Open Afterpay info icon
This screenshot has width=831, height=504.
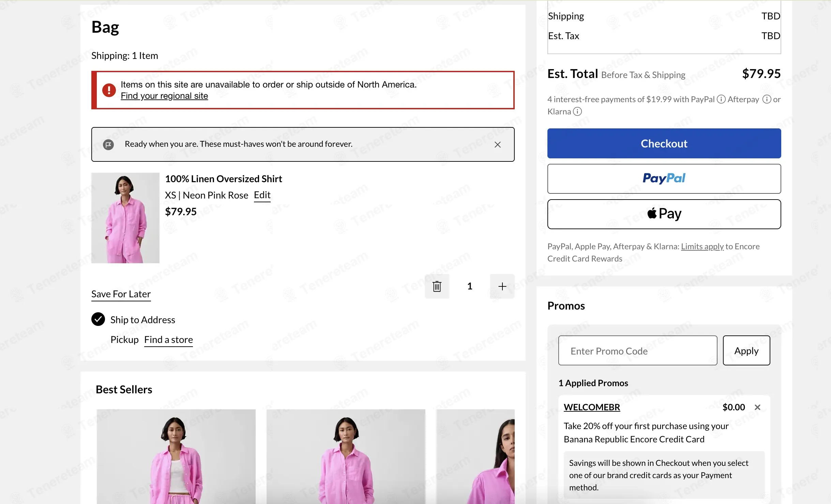(767, 99)
